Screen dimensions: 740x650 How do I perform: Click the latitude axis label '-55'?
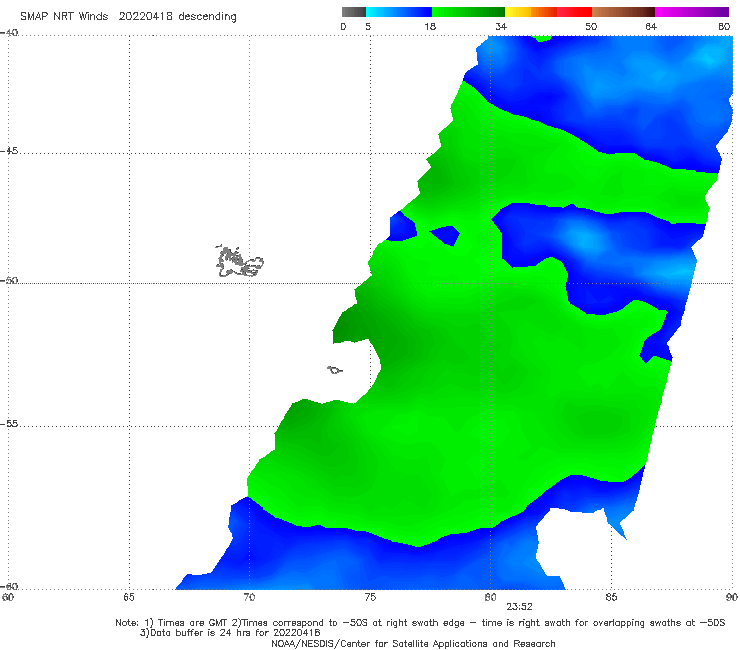9,424
